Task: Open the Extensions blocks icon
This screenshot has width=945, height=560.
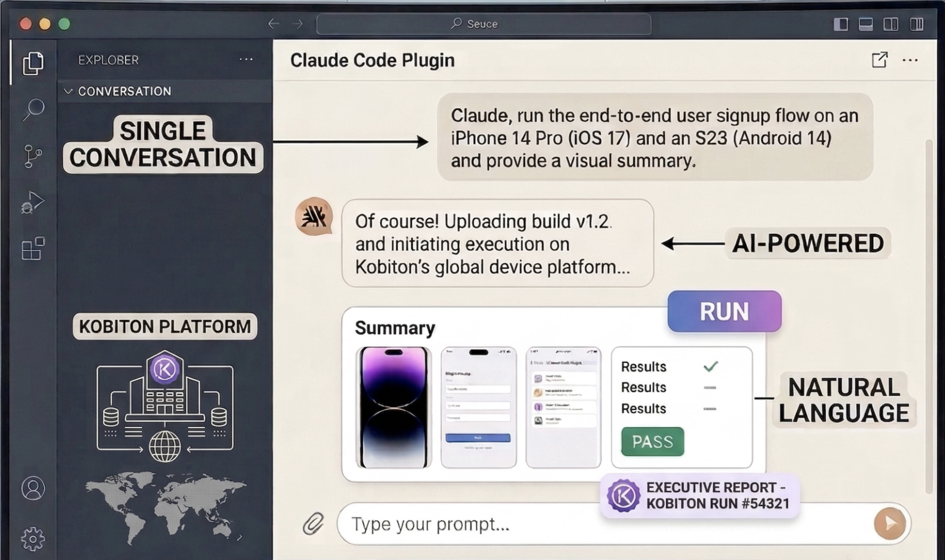Action: [x=33, y=248]
